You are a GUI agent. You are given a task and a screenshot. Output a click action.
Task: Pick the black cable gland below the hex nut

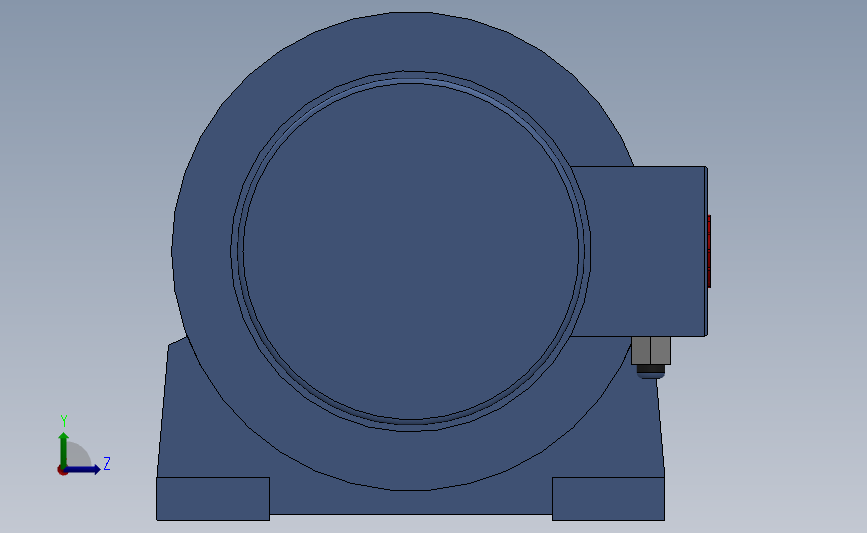point(651,369)
